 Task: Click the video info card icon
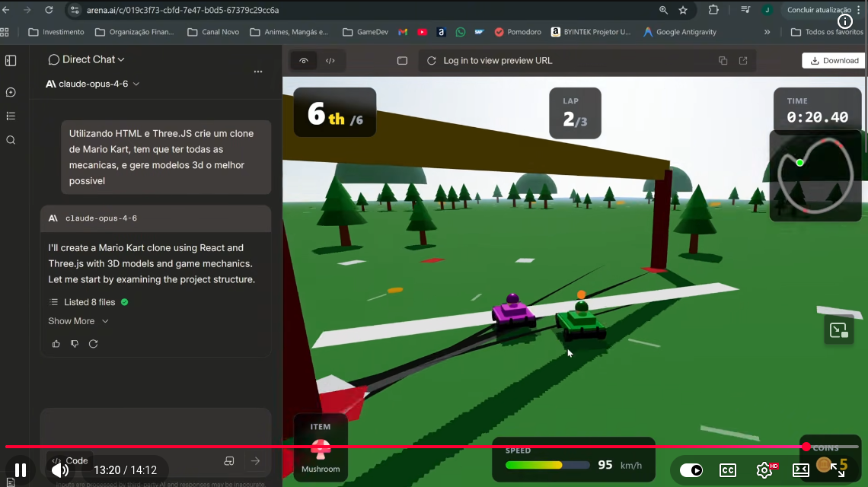(844, 21)
